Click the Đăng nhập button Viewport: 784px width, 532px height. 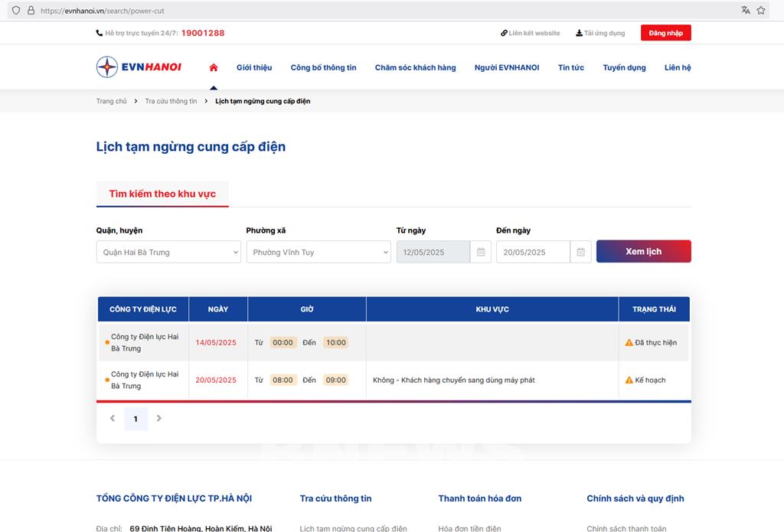(665, 33)
